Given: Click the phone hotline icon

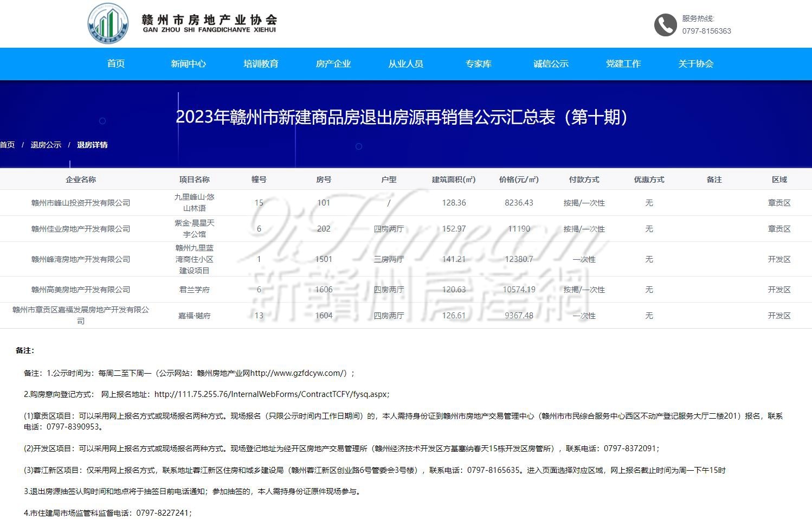Looking at the screenshot, I should pyautogui.click(x=665, y=25).
